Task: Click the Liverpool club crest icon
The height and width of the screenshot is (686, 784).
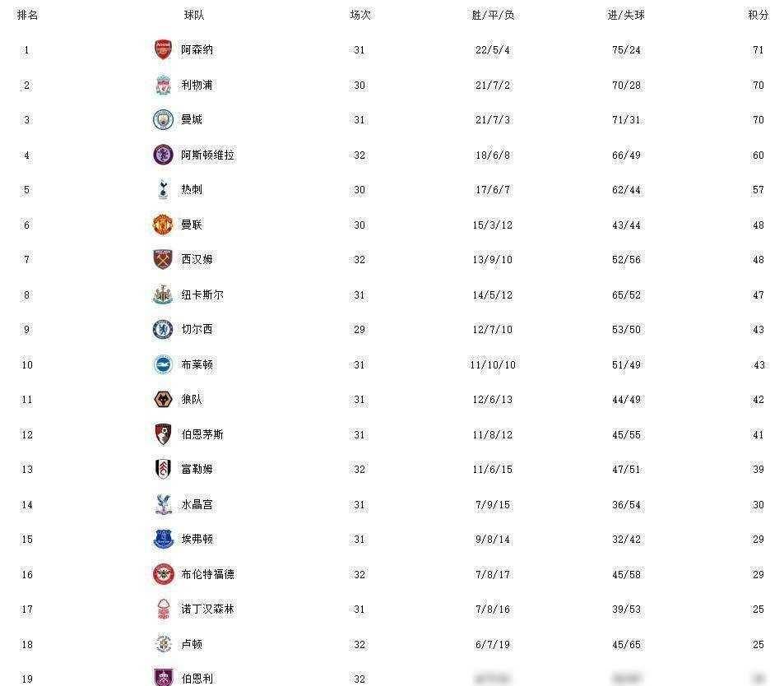Action: point(163,85)
